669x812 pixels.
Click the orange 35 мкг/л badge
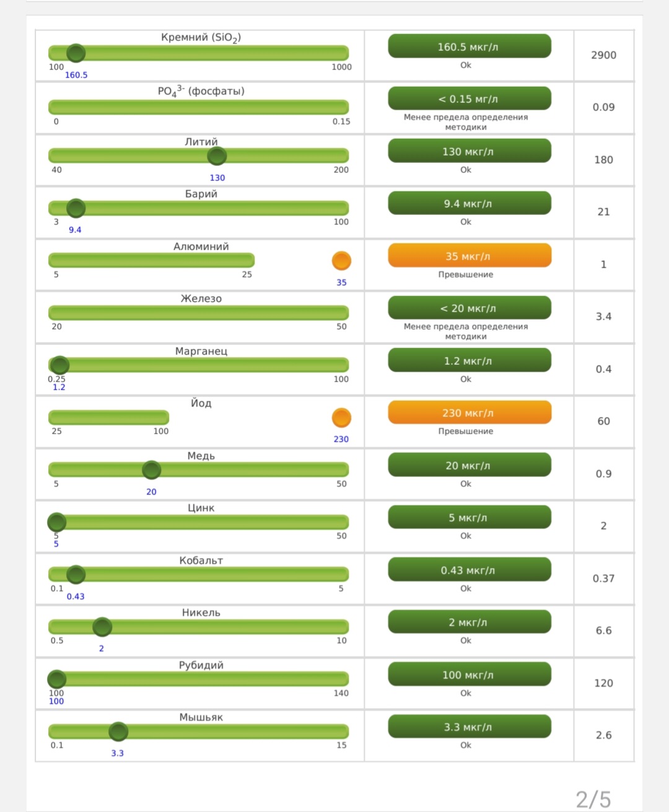pyautogui.click(x=469, y=256)
